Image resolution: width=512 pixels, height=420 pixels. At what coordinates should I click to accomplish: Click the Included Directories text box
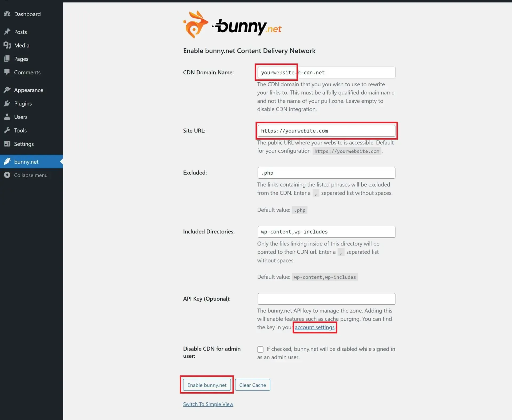tap(326, 232)
